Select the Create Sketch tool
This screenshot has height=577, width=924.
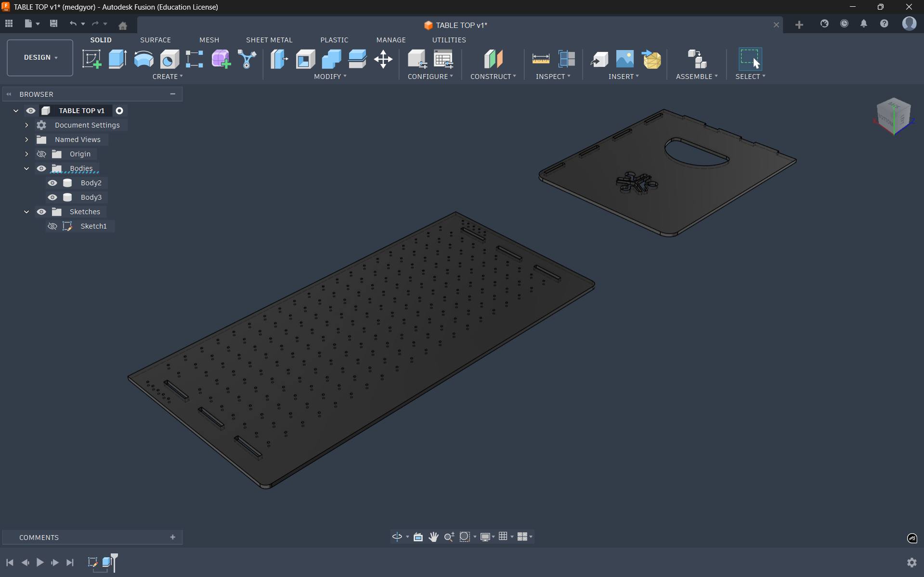point(91,59)
